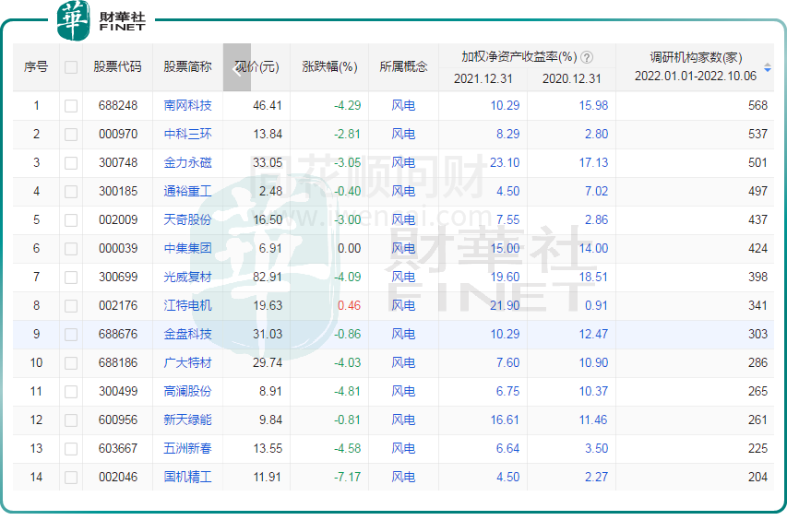
Task: Click the red 0.46 change value
Action: [350, 305]
